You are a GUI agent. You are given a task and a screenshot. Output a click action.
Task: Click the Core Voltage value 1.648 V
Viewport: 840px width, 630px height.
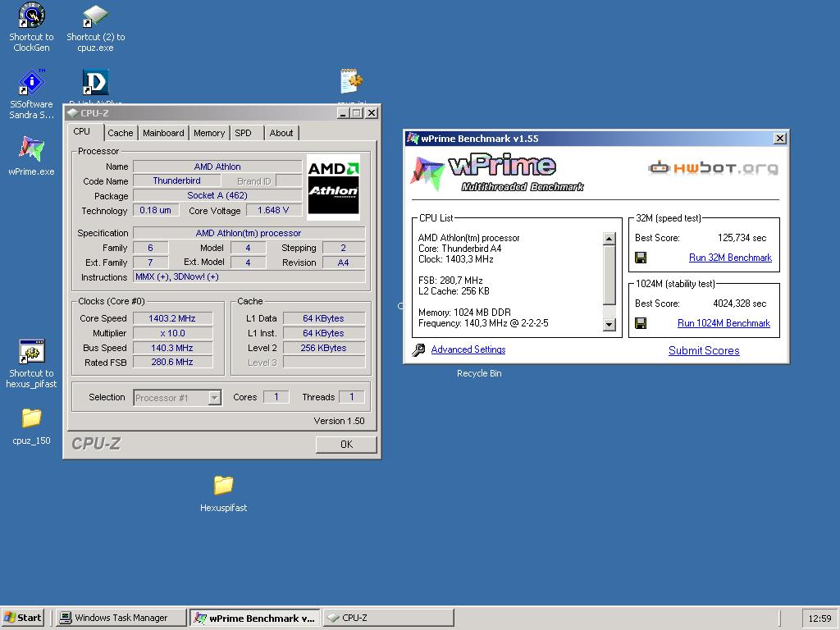click(x=273, y=210)
